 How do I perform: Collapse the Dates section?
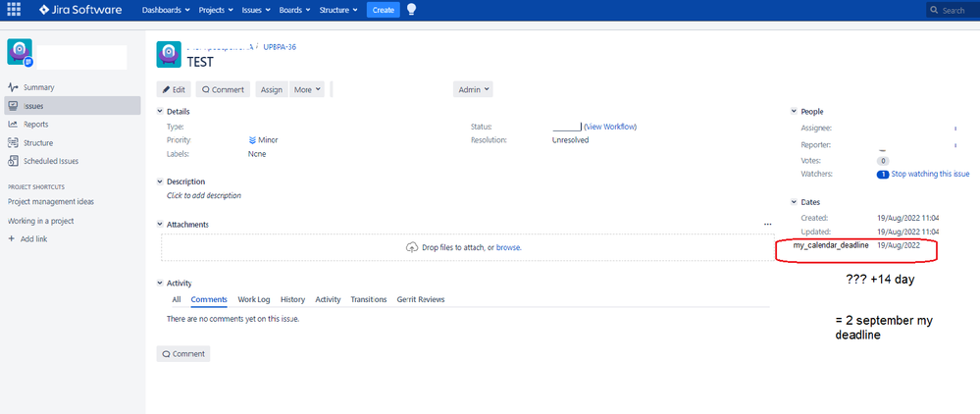[794, 203]
